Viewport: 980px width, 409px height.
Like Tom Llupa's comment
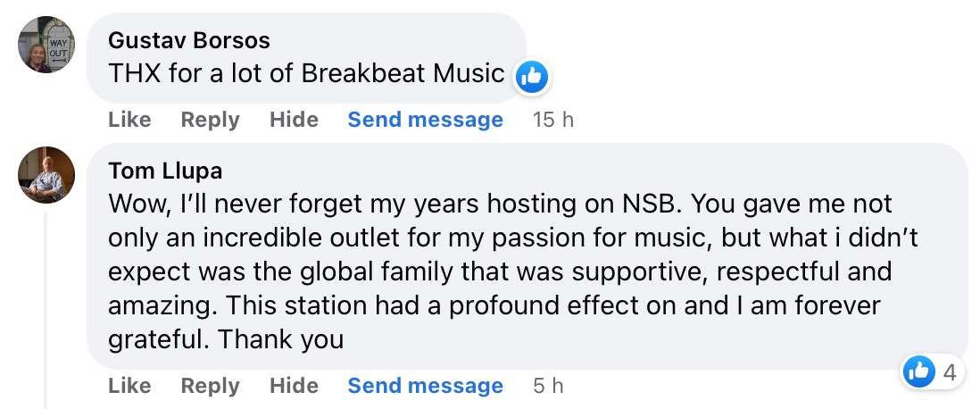tap(129, 386)
